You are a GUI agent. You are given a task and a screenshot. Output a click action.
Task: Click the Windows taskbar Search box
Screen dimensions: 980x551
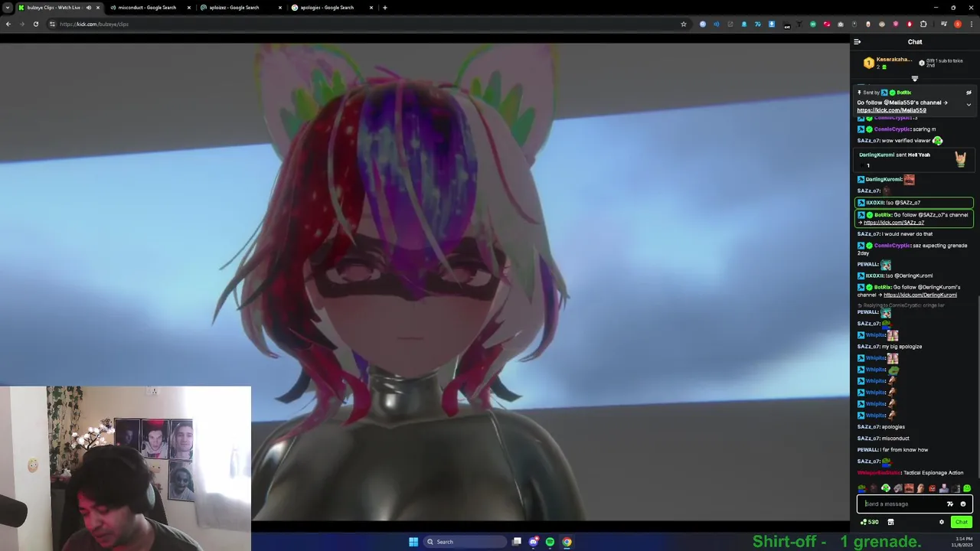coord(466,542)
